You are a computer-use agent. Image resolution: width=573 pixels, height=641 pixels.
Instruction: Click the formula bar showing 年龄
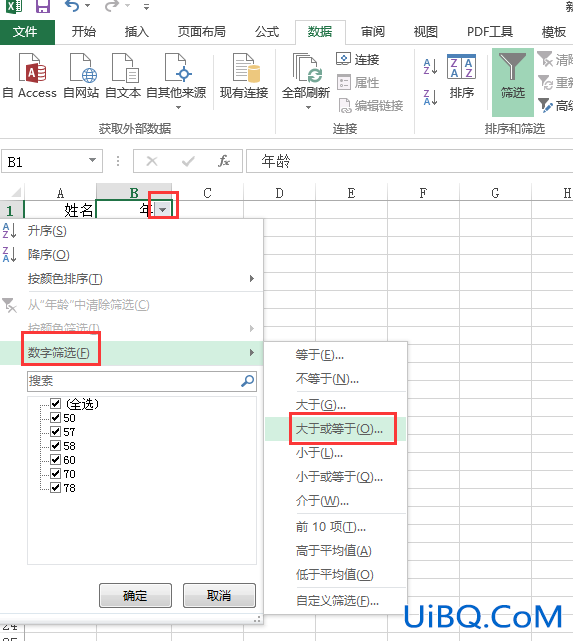[x=410, y=161]
